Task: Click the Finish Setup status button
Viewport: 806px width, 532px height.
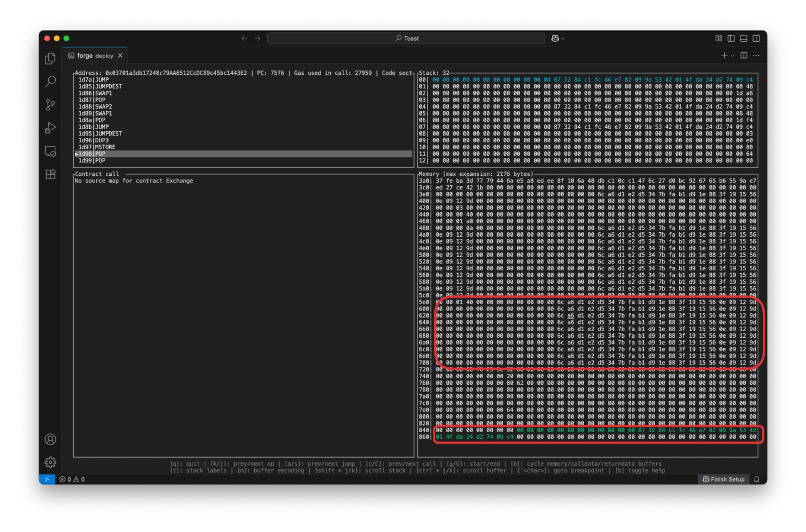Action: (x=723, y=479)
